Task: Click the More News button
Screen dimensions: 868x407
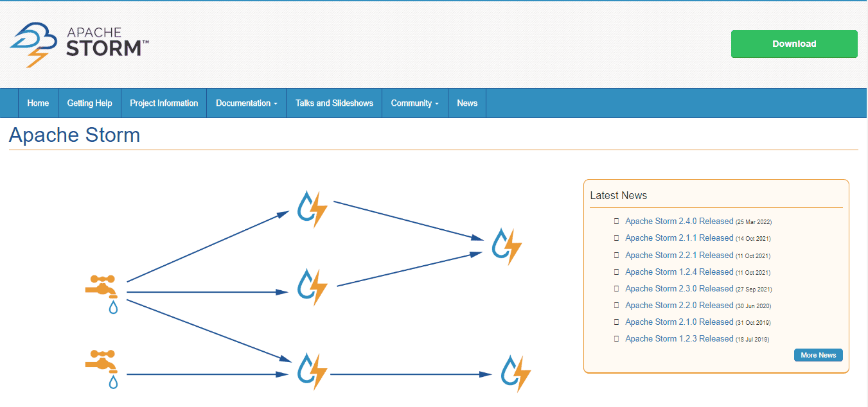Action: tap(818, 355)
